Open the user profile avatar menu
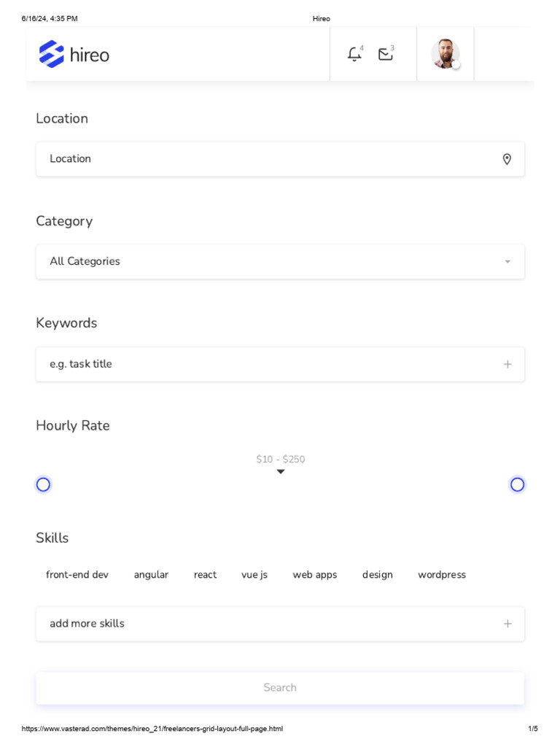Viewport: 560px width, 747px height. [446, 54]
